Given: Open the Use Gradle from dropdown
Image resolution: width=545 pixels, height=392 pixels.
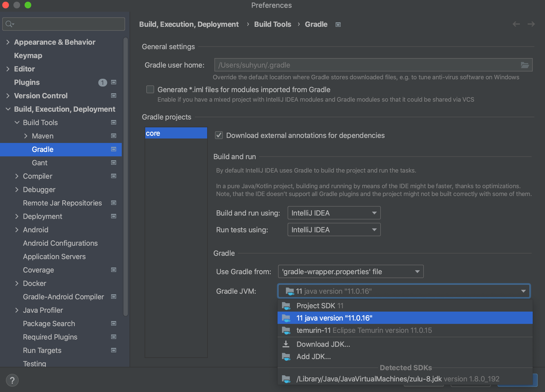Looking at the screenshot, I should click(x=351, y=272).
